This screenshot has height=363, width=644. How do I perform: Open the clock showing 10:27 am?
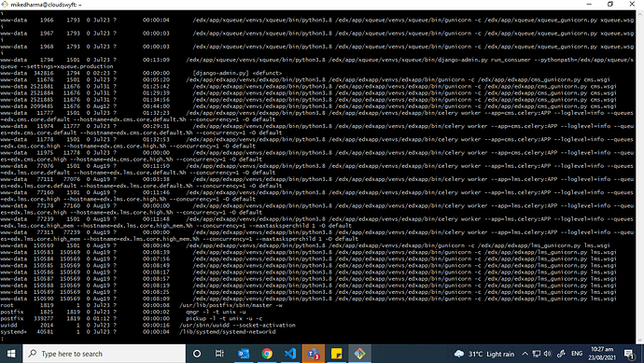pyautogui.click(x=602, y=354)
